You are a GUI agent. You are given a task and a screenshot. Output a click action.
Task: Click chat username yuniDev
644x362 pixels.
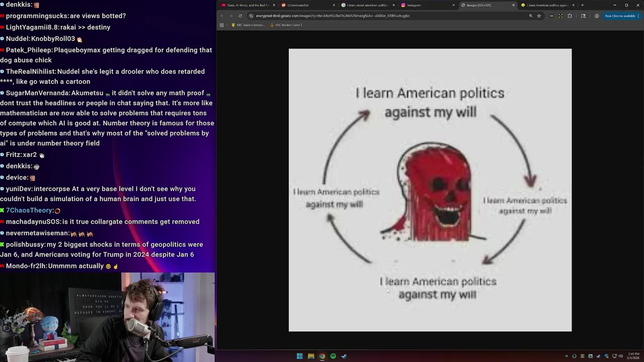tap(19, 189)
